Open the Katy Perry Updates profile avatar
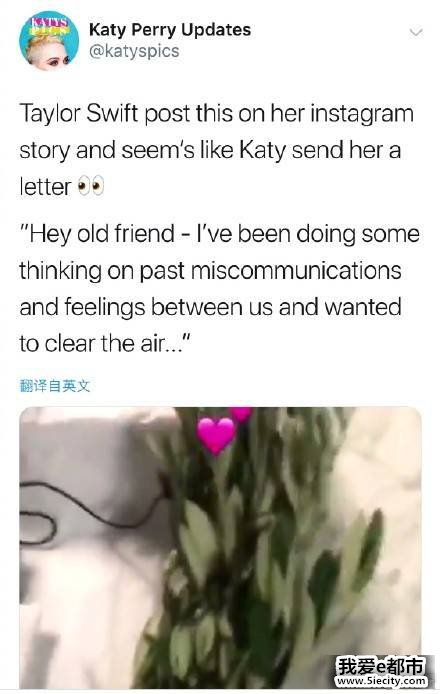This screenshot has height=694, width=440. coord(49,41)
